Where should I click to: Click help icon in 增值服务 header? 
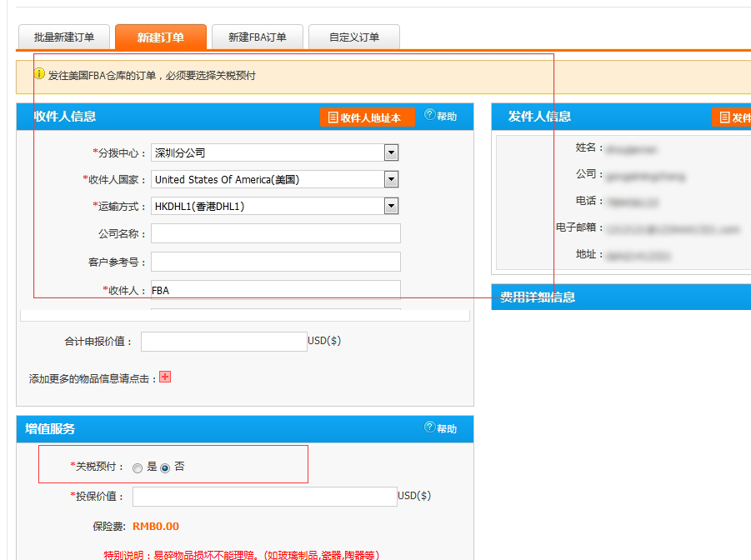(430, 428)
